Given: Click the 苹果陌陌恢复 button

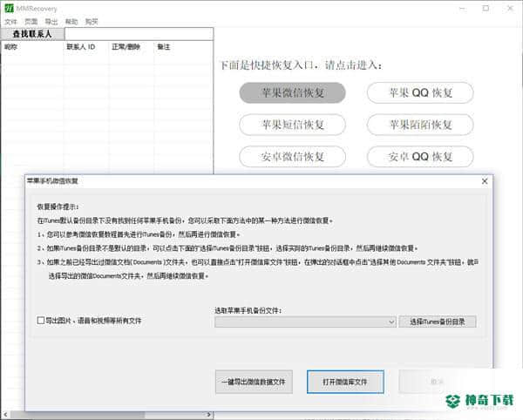Looking at the screenshot, I should coord(420,125).
